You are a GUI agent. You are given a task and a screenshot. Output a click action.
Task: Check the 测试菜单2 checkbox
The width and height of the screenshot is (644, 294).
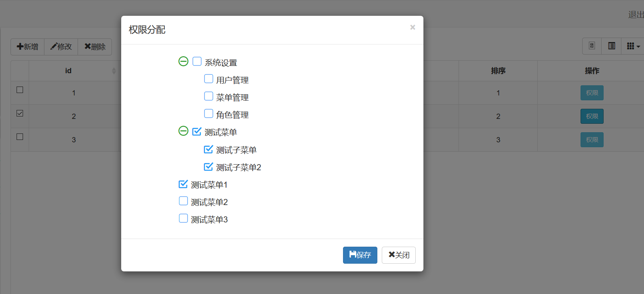point(183,201)
